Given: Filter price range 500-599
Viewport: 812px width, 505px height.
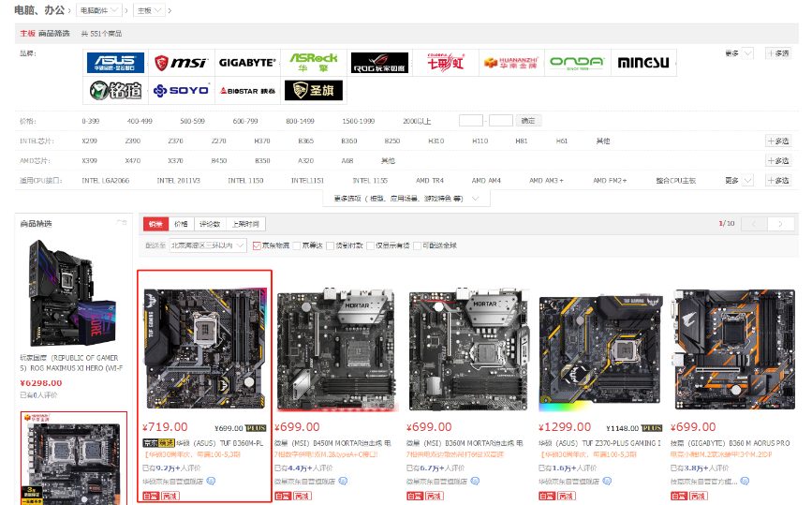Looking at the screenshot, I should (193, 121).
